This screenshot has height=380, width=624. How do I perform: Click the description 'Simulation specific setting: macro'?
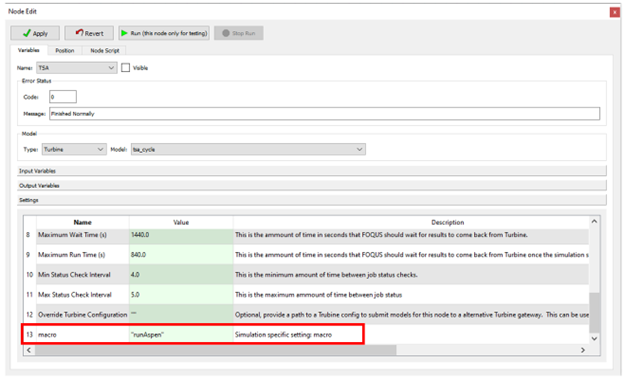coord(283,335)
